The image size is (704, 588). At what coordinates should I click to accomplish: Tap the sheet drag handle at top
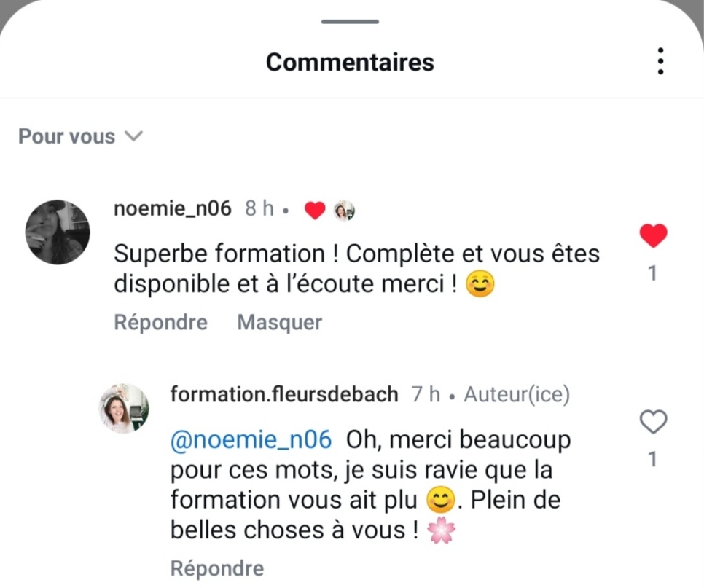tap(350, 22)
